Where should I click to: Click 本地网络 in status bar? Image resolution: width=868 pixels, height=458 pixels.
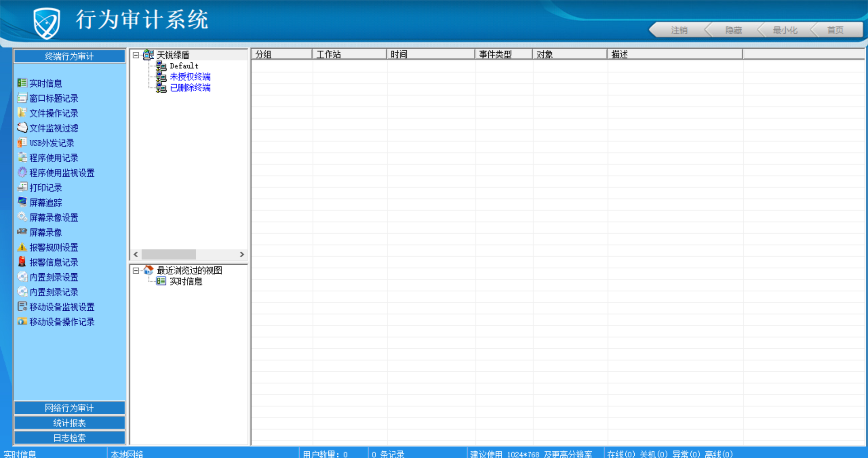pos(127,454)
